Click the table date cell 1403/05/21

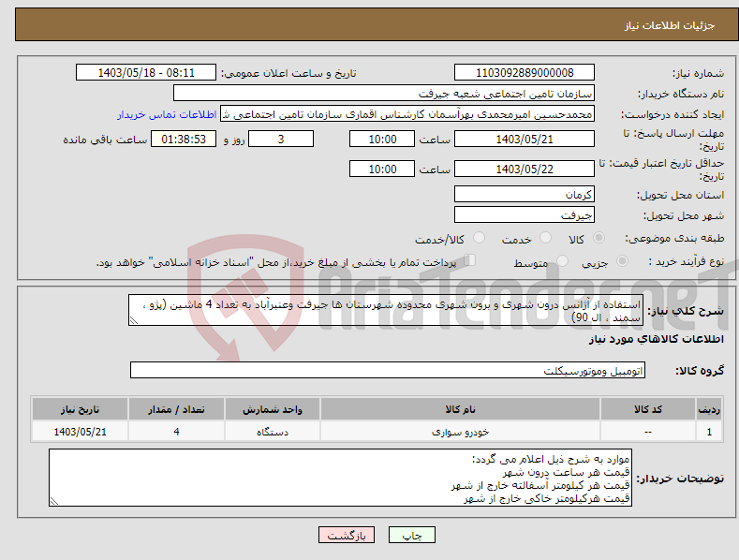(x=81, y=432)
